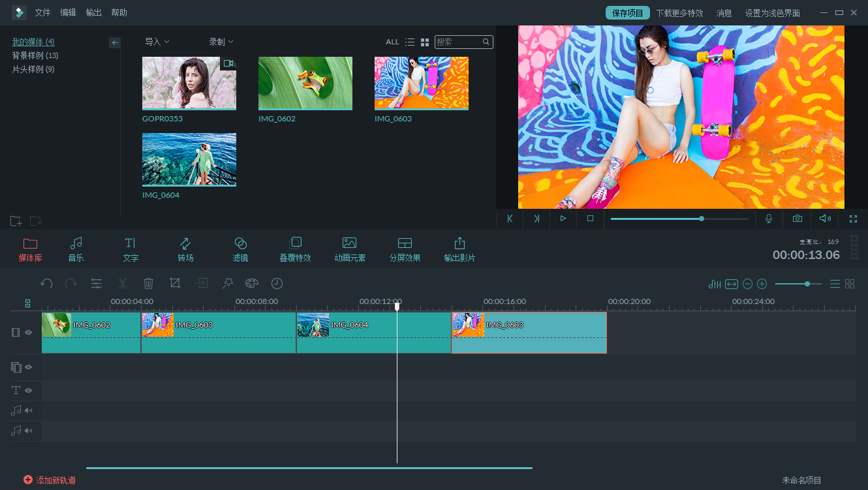
Task: Expand the 录制 record dropdown
Action: [221, 42]
